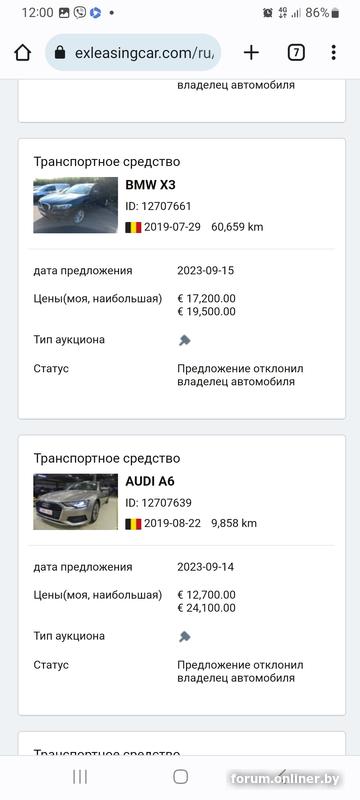Screen dimensions: 360x800
Task: Tap the Belgian flag beside 2019-08-22
Action: pos(133,523)
